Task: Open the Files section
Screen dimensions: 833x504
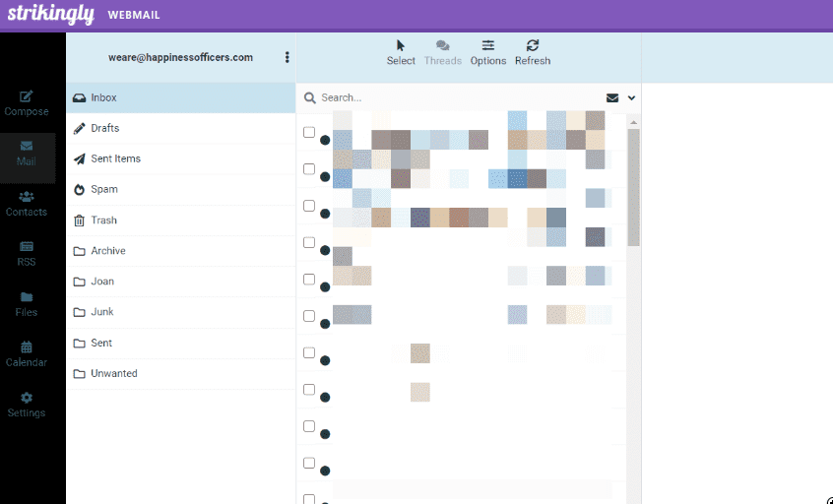Action: (x=26, y=304)
